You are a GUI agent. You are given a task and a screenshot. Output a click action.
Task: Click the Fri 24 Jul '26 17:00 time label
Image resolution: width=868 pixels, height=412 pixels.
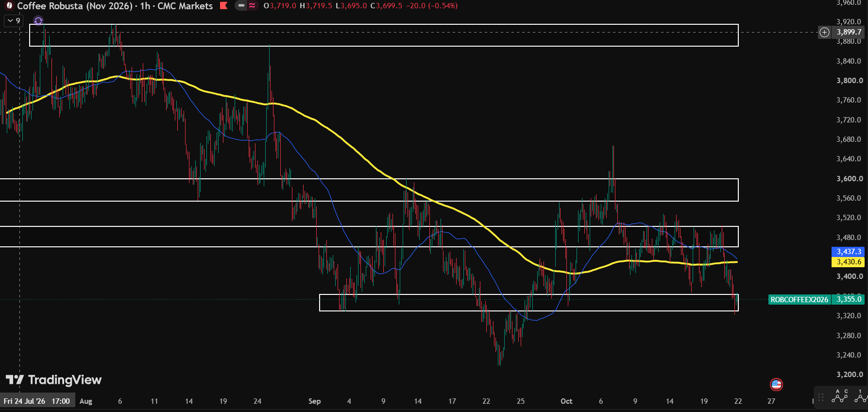pyautogui.click(x=37, y=401)
